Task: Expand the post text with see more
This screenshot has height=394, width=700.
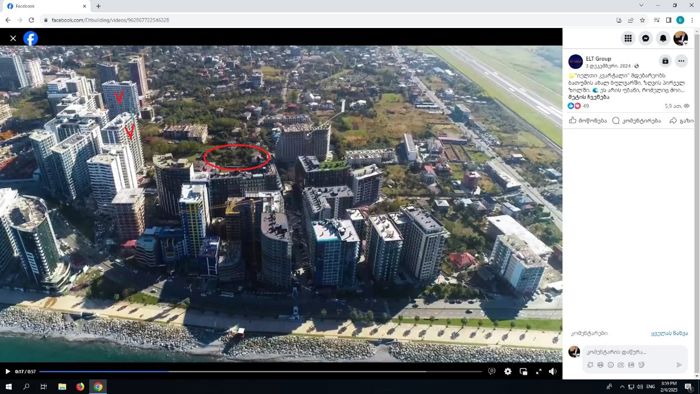Action: coord(588,97)
